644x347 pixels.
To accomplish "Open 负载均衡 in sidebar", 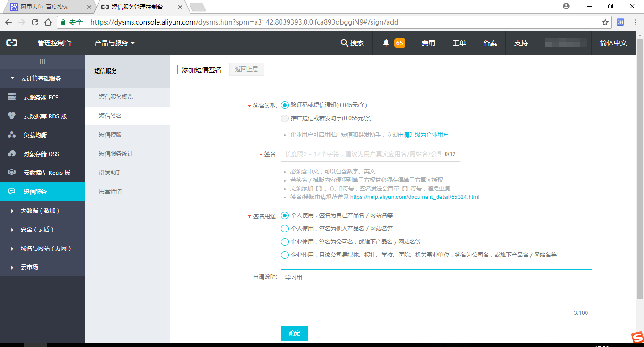I will [x=35, y=135].
